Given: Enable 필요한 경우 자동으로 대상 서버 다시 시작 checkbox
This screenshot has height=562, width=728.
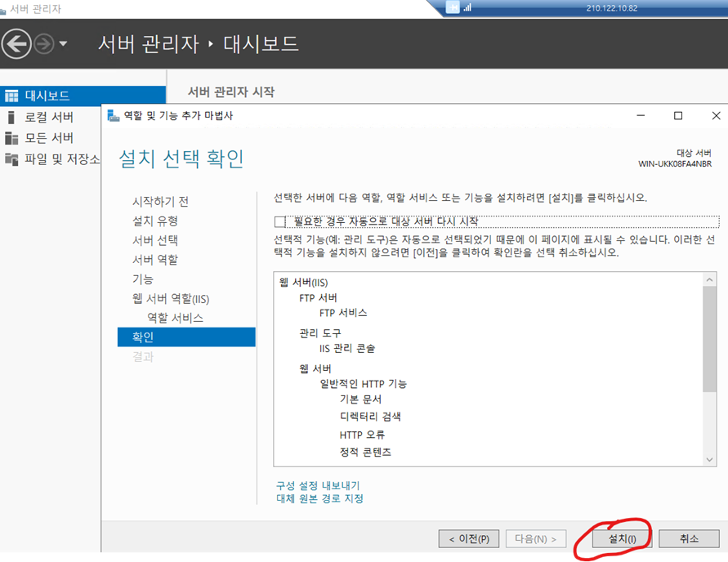Looking at the screenshot, I should (281, 221).
